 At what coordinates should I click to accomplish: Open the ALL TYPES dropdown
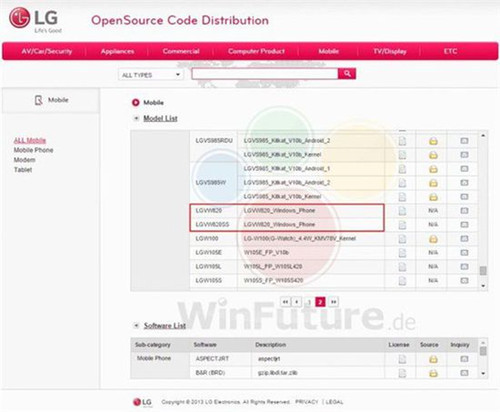151,75
